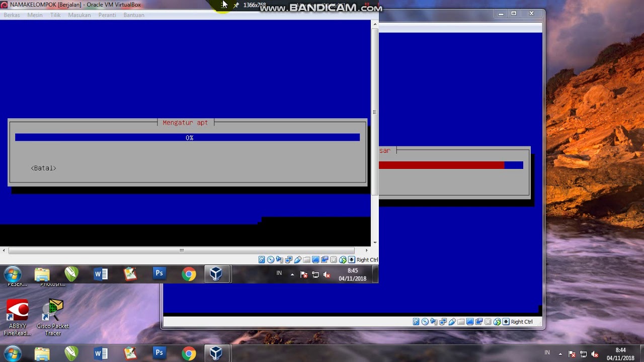Click CPU indicator in background VM status bar
The width and height of the screenshot is (644, 362).
pyautogui.click(x=488, y=322)
